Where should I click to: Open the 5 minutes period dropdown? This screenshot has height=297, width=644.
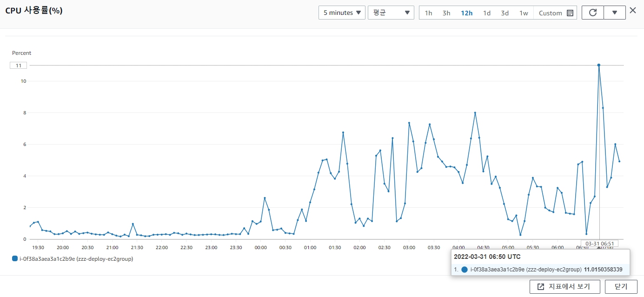(342, 13)
